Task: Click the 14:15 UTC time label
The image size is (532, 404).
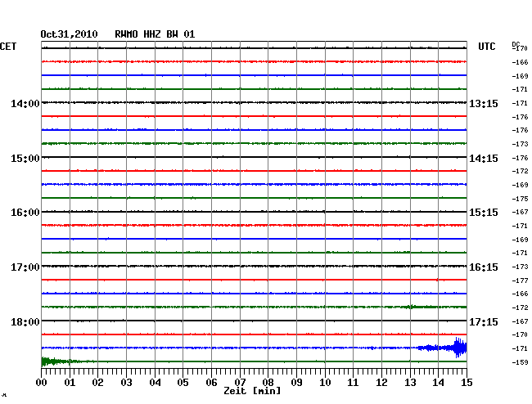Action: pos(484,159)
